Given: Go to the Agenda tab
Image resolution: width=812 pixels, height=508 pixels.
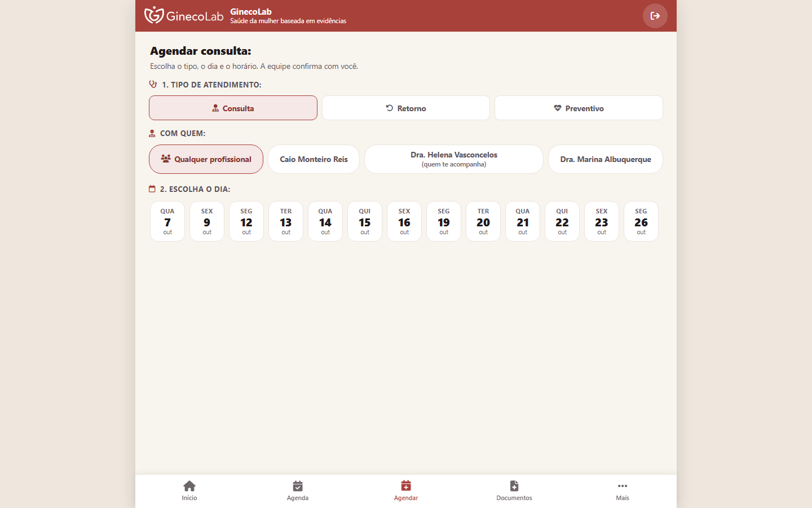Looking at the screenshot, I should pos(298,491).
